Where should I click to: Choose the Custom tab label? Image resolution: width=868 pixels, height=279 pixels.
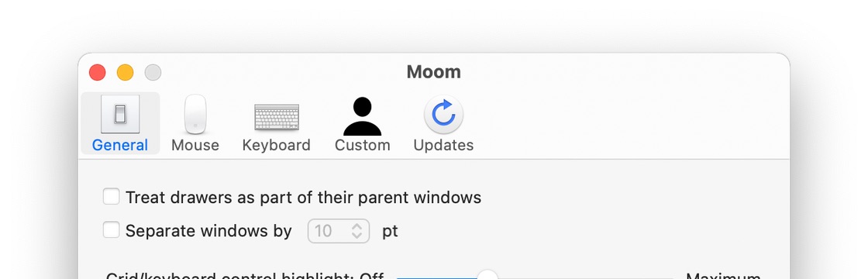(363, 145)
